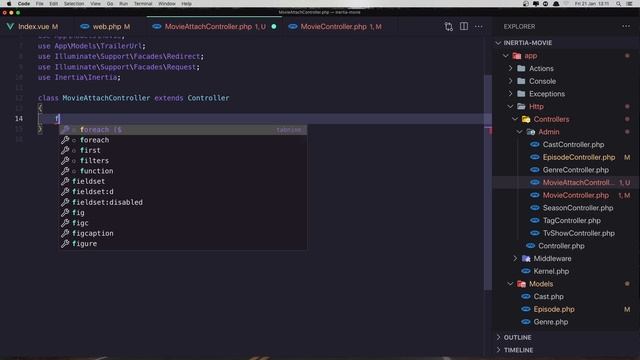The width and height of the screenshot is (640, 360).
Task: Open the Go menu
Action: (x=110, y=4)
